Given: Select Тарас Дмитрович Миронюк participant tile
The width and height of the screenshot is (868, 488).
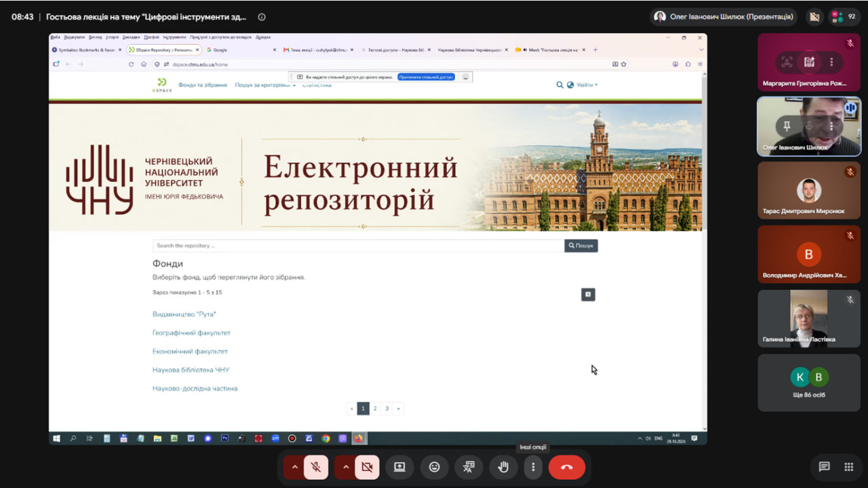Looking at the screenshot, I should [x=809, y=190].
